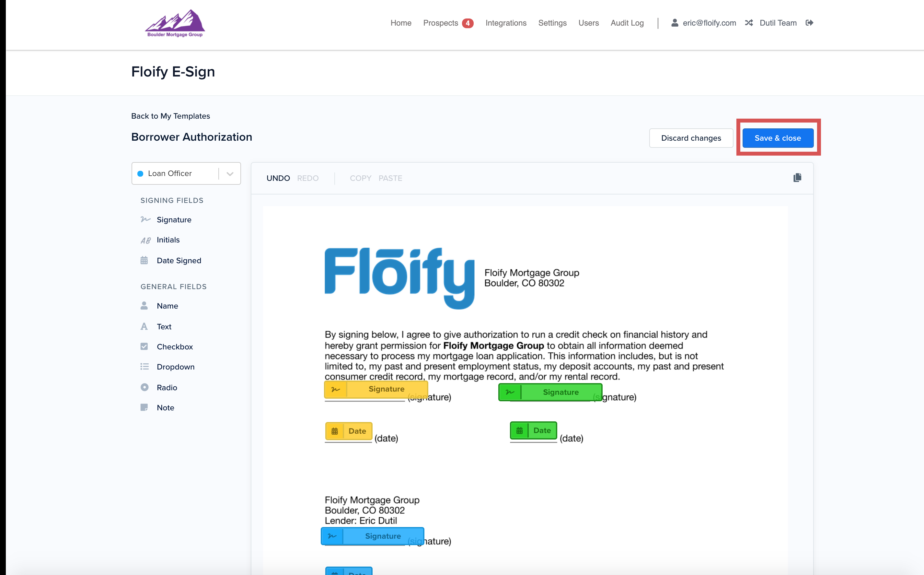Viewport: 924px width, 575px height.
Task: Click the Signature field icon in sidebar
Action: coord(145,219)
